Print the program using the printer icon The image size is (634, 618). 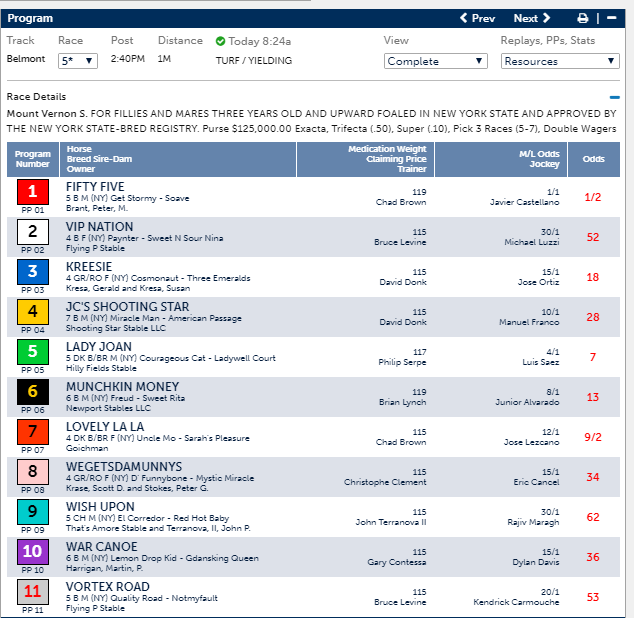(583, 18)
